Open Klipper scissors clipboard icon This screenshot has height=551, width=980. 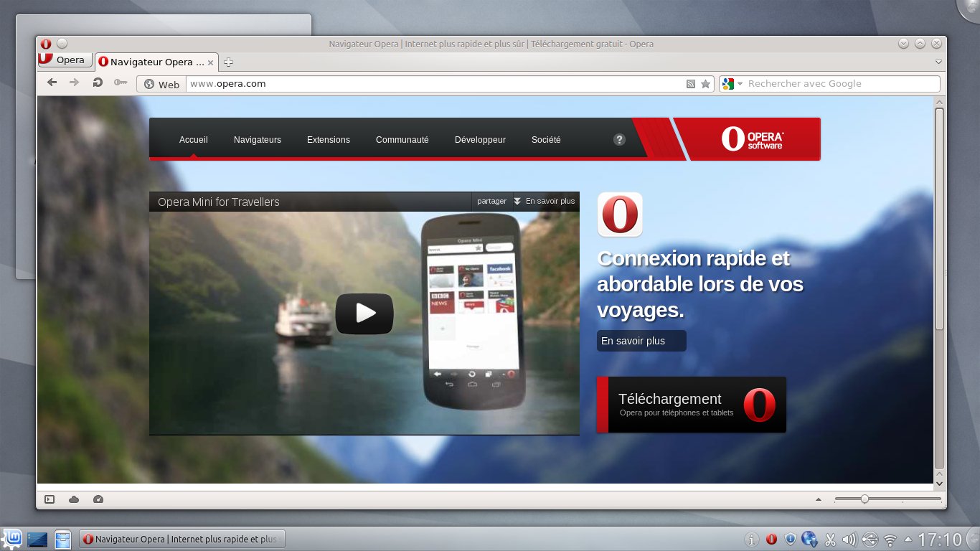click(x=830, y=540)
